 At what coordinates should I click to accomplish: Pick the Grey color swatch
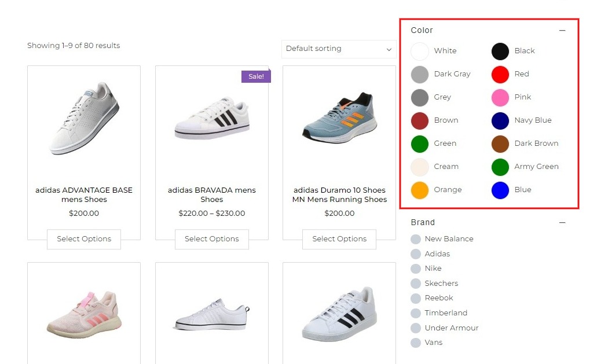[x=420, y=97]
